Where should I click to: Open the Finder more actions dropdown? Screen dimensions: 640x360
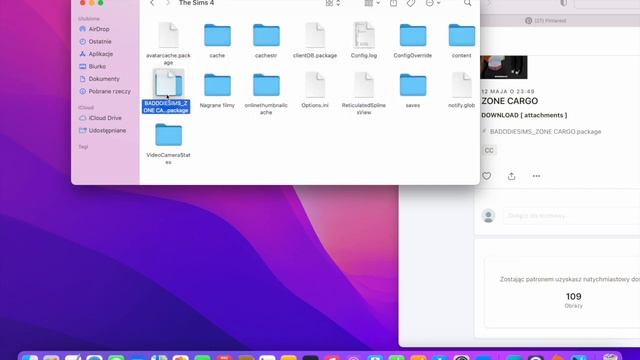click(x=433, y=3)
